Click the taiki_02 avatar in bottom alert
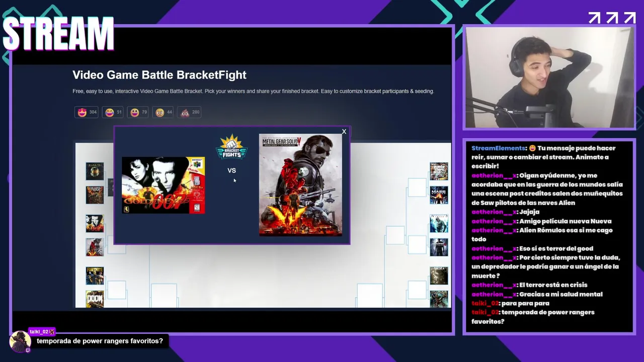This screenshot has height=362, width=644. pyautogui.click(x=20, y=342)
